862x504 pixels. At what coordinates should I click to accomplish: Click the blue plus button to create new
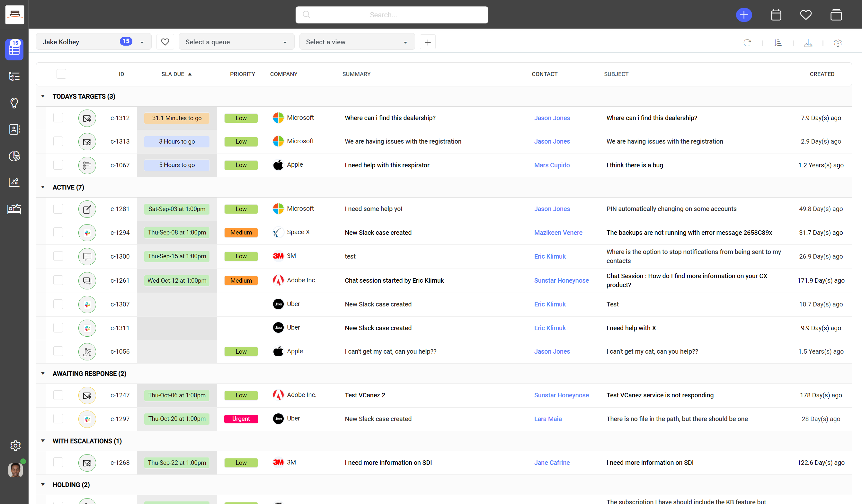pos(744,15)
